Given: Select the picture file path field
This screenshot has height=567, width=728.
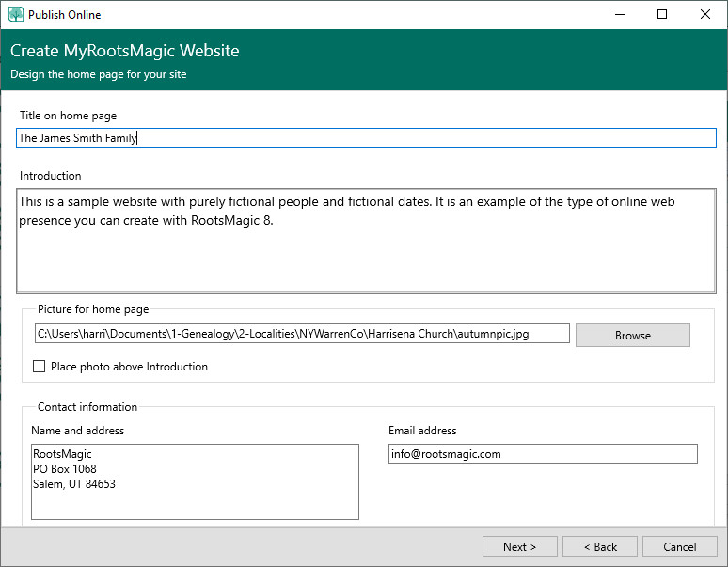Looking at the screenshot, I should [x=301, y=334].
